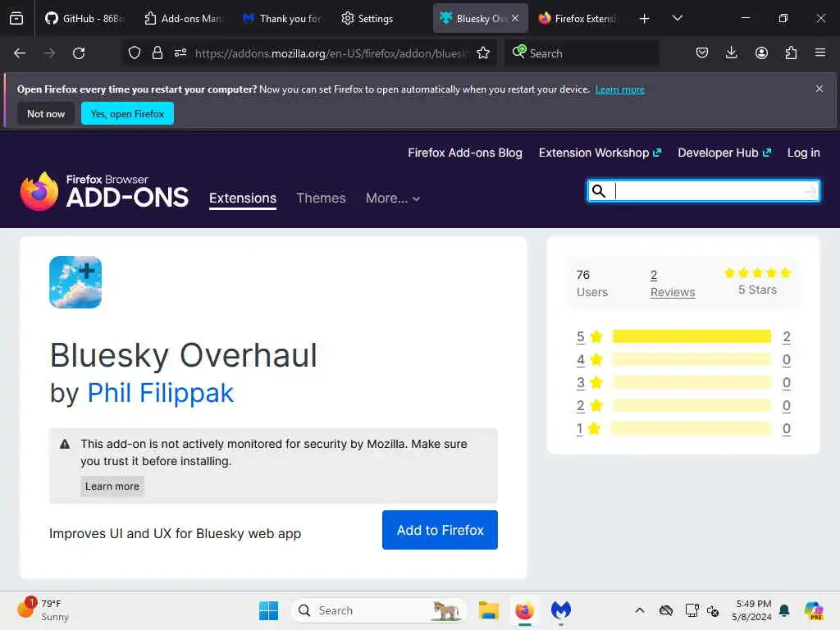Open Firefox View tab overview
840x630 pixels.
point(16,18)
